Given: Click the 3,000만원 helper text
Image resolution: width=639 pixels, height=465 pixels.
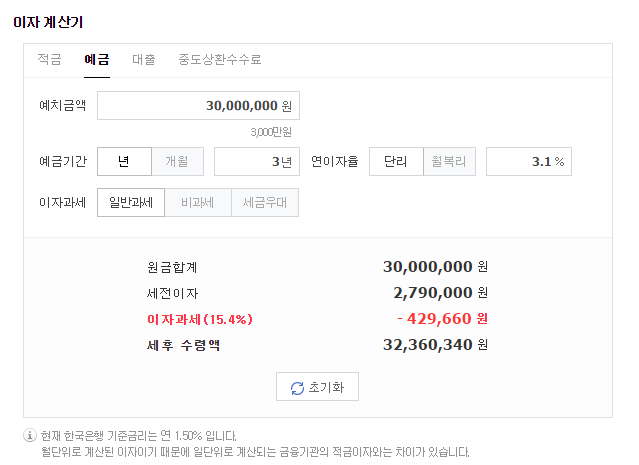Looking at the screenshot, I should pos(271,132).
